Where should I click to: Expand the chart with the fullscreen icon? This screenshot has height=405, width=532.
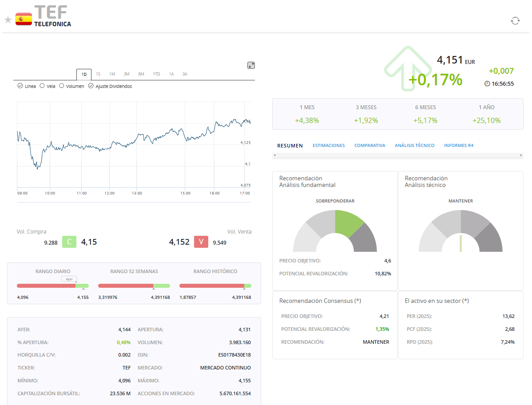251,65
